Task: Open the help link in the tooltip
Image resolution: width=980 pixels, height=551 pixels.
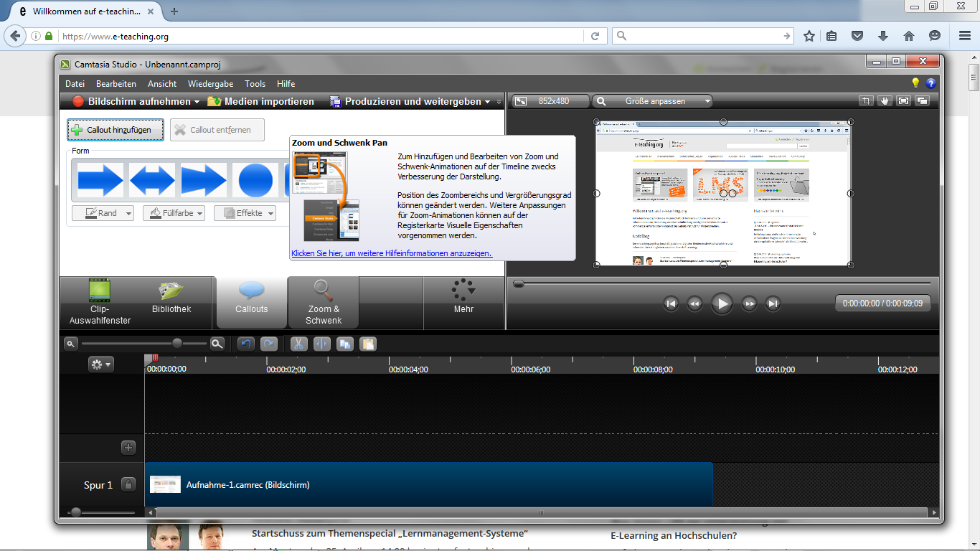Action: coord(392,253)
